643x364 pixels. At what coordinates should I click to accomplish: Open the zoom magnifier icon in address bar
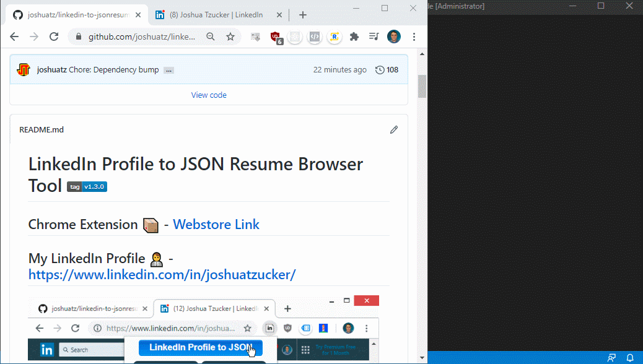211,37
